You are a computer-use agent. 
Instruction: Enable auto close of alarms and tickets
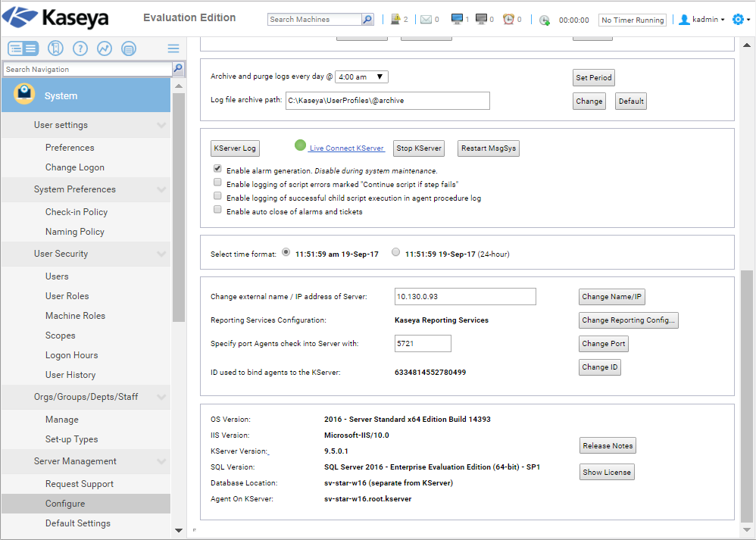[217, 209]
